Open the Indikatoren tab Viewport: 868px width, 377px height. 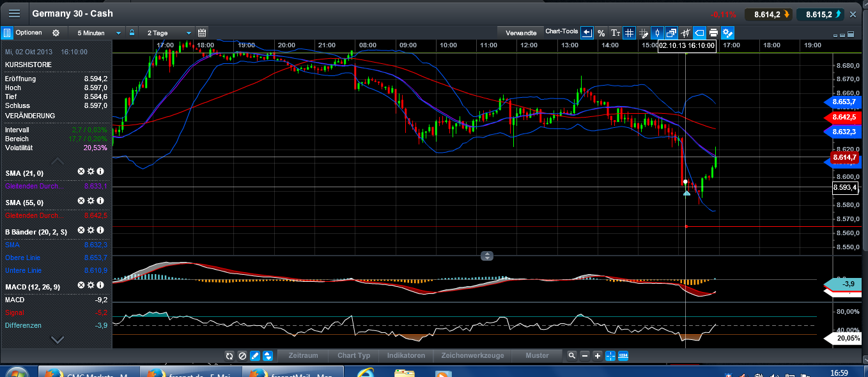[x=406, y=356]
